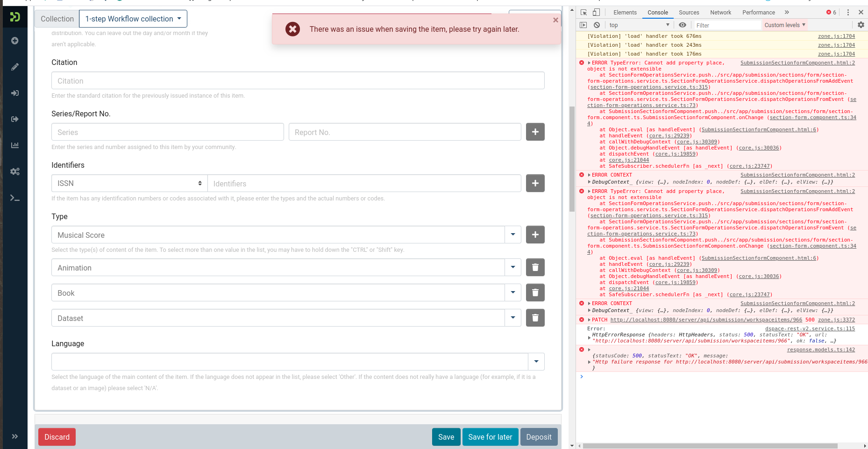Viewport: 868px width, 449px height.
Task: Open the Animation type dropdown arrow
Action: pos(513,267)
